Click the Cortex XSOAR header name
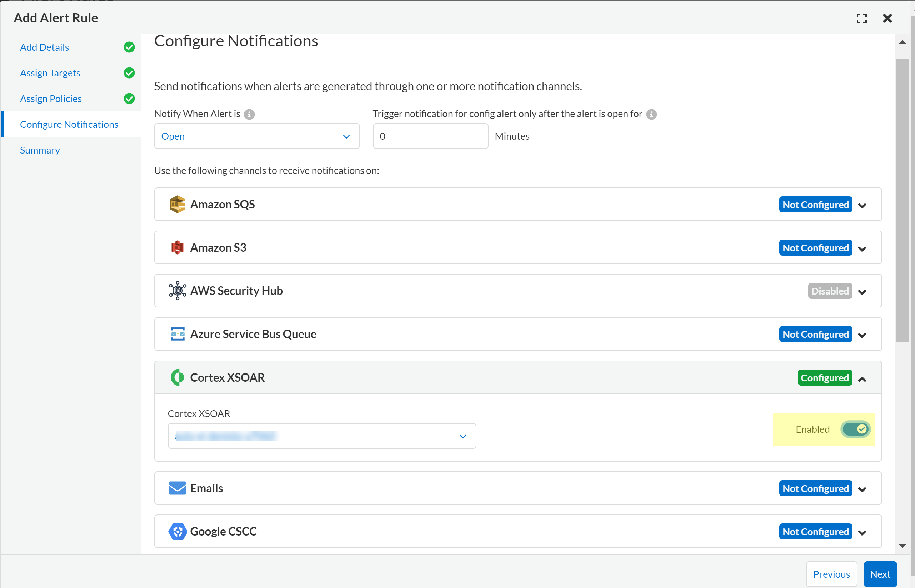The width and height of the screenshot is (915, 588). pos(227,378)
